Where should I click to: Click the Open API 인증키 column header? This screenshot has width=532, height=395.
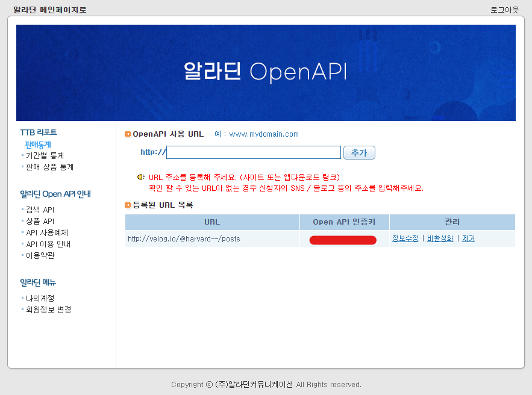coord(345,222)
